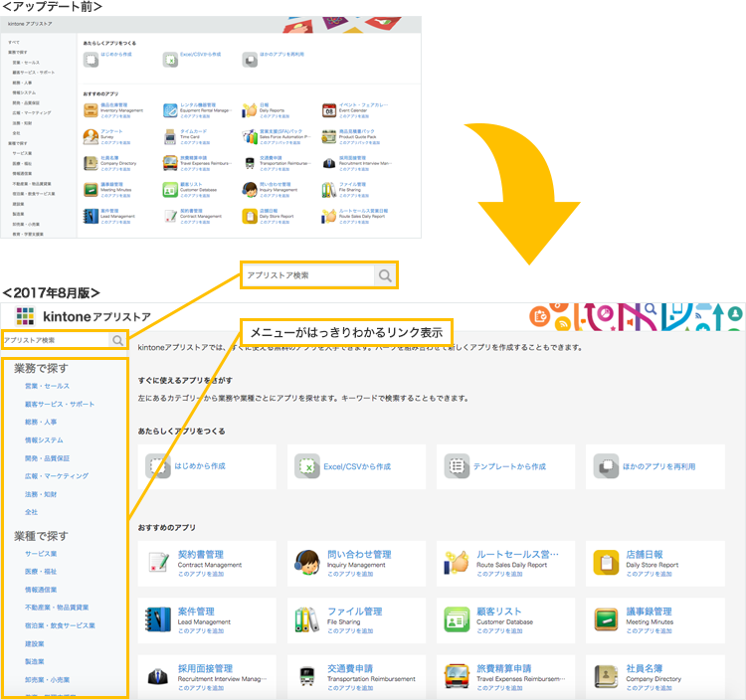Click the large 顧客リスト green contact icon
This screenshot has width=746, height=700.
[x=457, y=619]
